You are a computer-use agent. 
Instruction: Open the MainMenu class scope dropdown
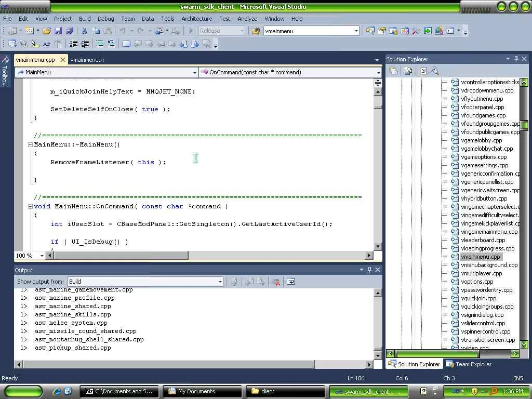tap(194, 72)
